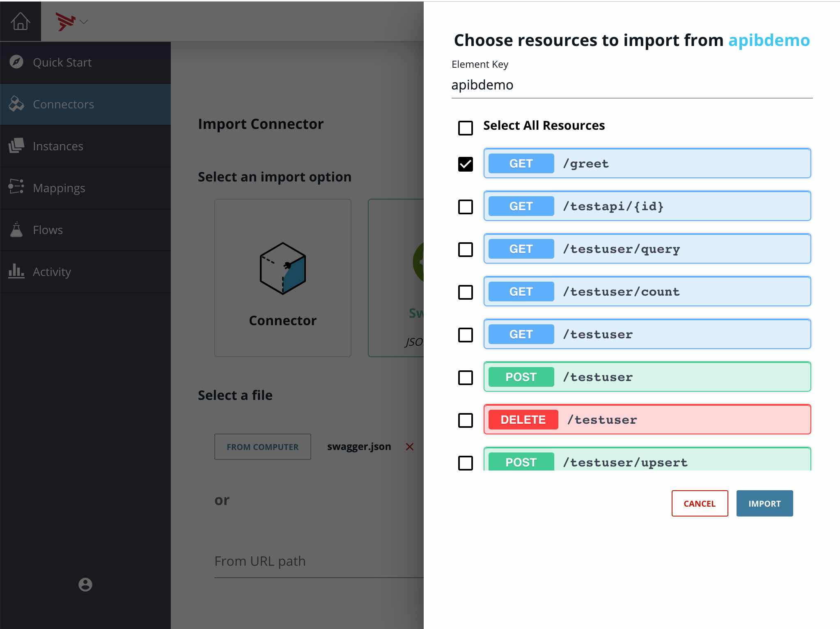Uncheck the GET /greet checkbox
This screenshot has height=629, width=840.
pos(466,164)
